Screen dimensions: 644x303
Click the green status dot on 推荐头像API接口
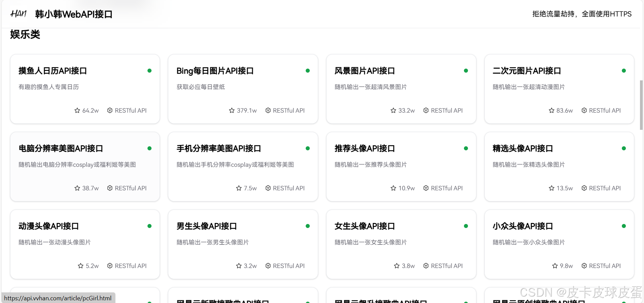[466, 148]
